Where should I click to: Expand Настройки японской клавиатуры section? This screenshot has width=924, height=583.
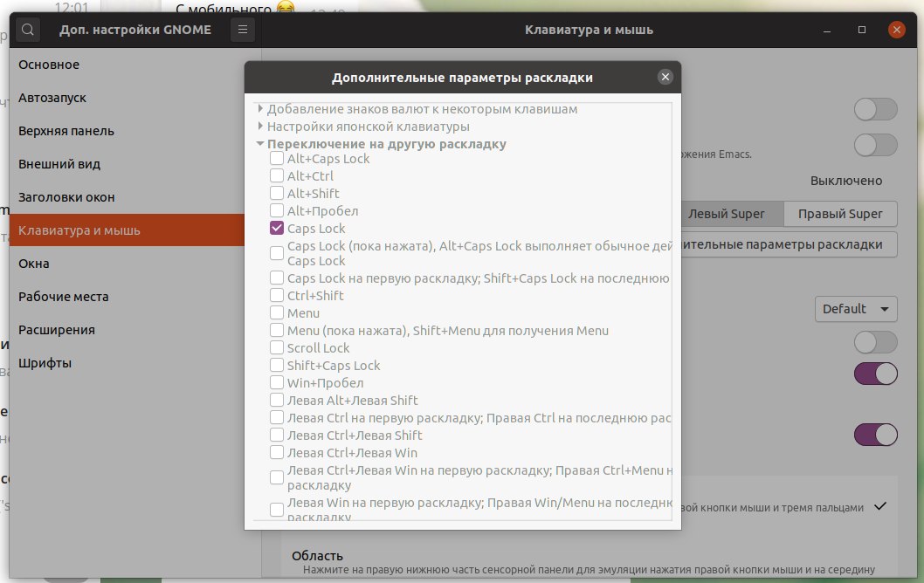pos(260,126)
